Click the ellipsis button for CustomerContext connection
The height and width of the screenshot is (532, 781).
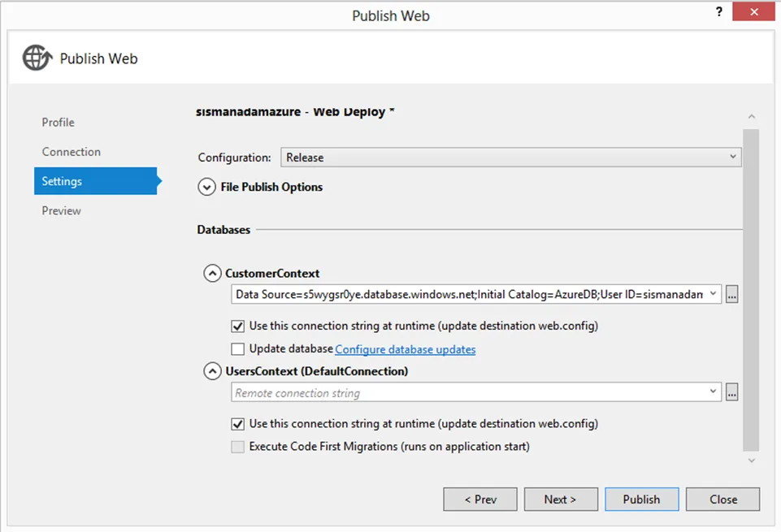click(731, 294)
